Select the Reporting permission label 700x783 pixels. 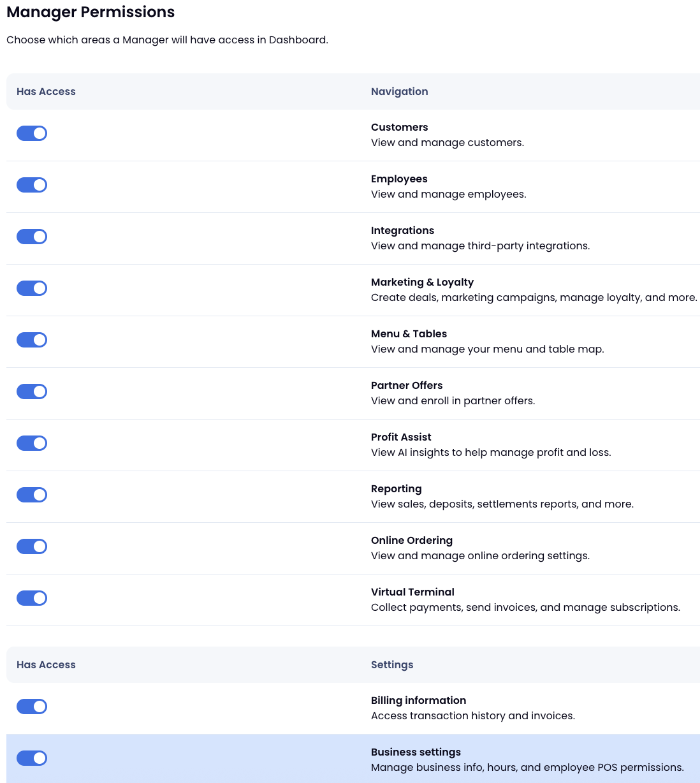tap(396, 489)
